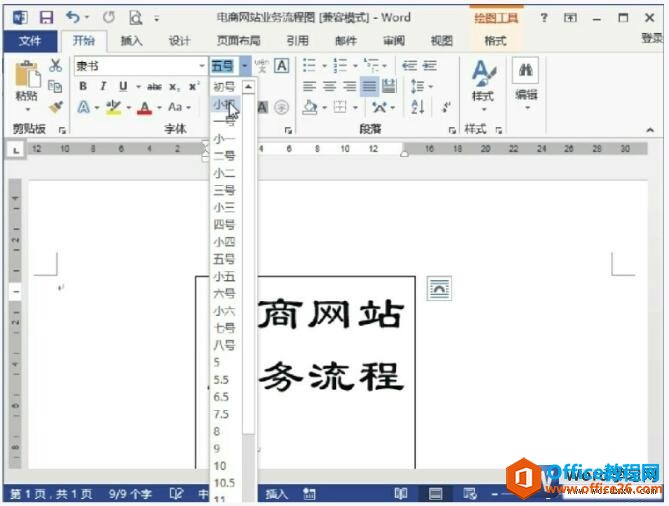
Task: Select 初号 in the font size list
Action: click(x=224, y=87)
